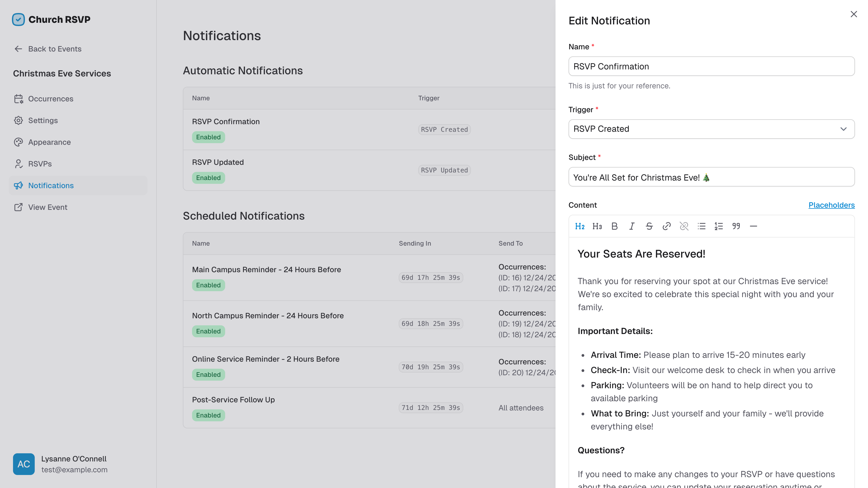
Task: Insert a link in content editor
Action: [x=666, y=226]
